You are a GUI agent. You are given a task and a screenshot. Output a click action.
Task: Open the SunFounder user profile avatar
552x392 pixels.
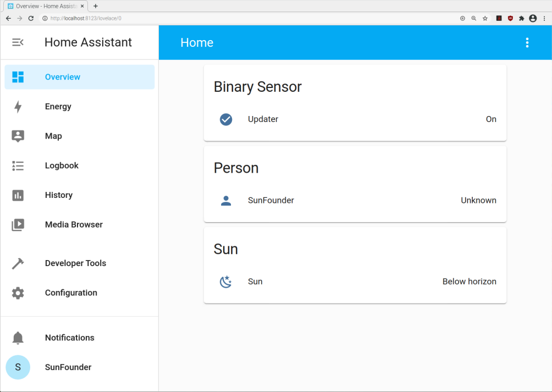coord(18,367)
